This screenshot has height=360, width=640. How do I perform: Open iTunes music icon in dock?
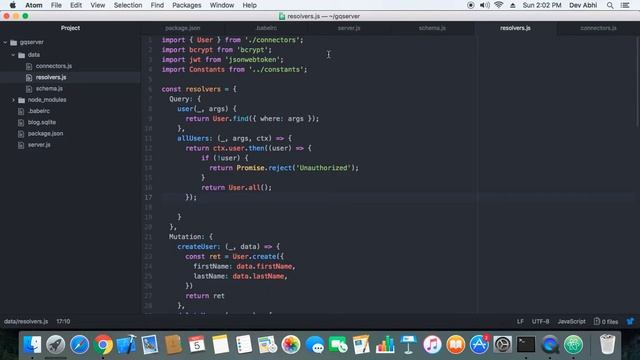(432, 344)
